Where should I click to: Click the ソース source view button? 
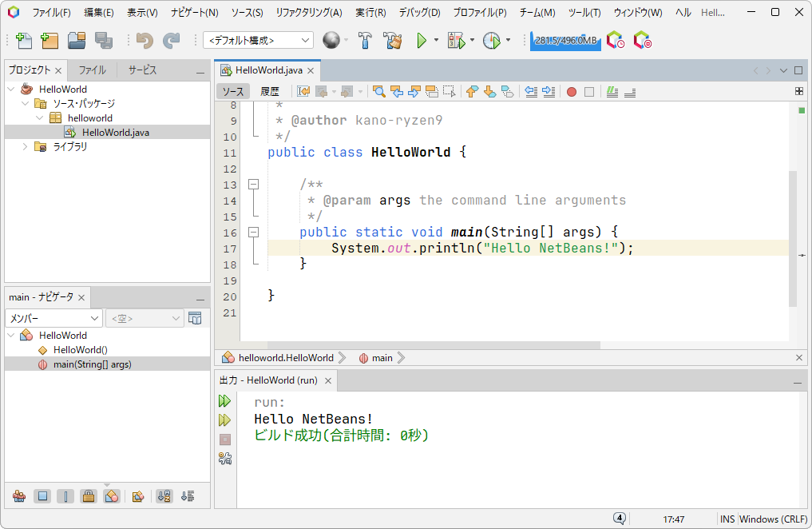(x=233, y=92)
